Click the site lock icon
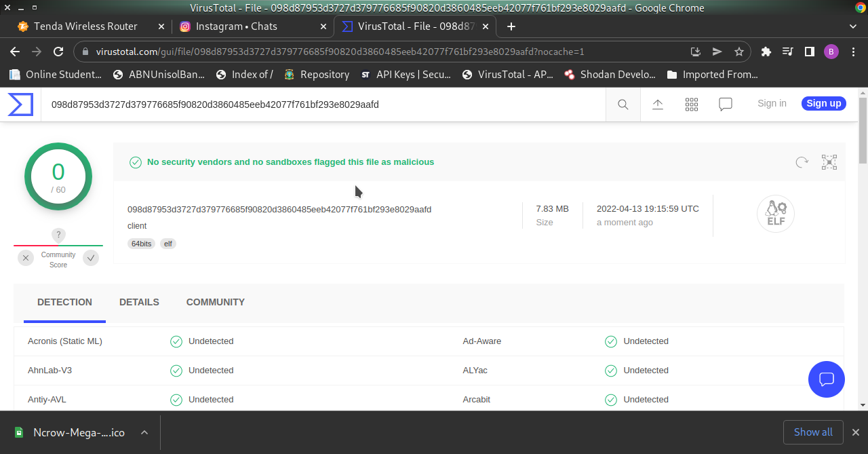This screenshot has width=868, height=454. click(x=85, y=52)
